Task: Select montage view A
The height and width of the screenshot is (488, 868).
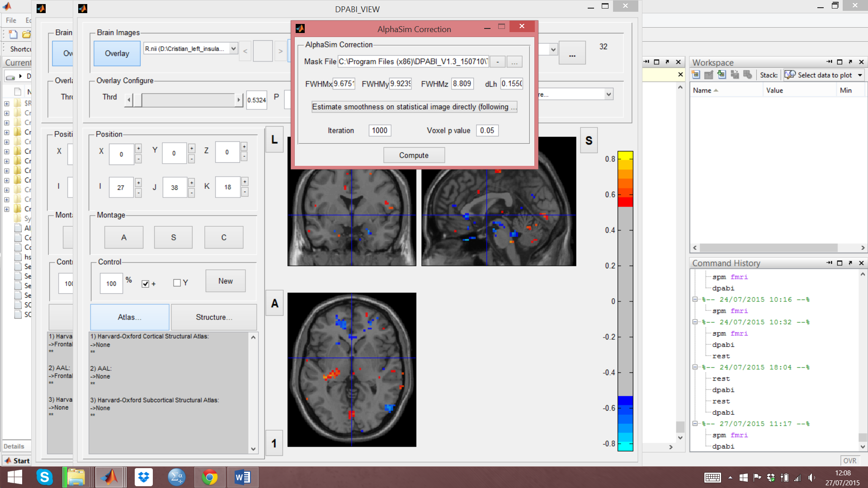Action: pyautogui.click(x=124, y=237)
